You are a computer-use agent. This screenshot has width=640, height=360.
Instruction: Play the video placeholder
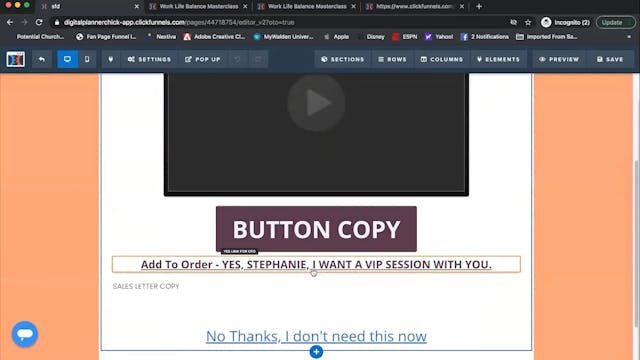coord(316,103)
